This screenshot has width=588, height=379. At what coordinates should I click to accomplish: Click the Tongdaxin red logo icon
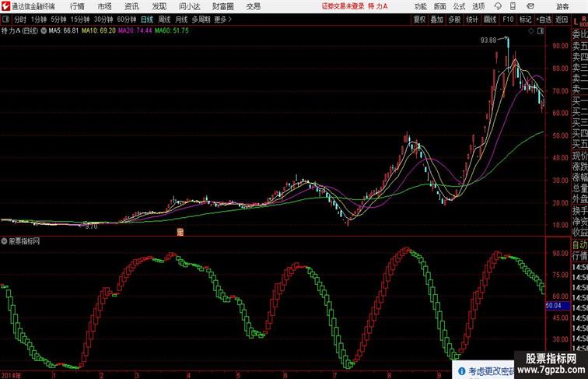tap(5, 6)
